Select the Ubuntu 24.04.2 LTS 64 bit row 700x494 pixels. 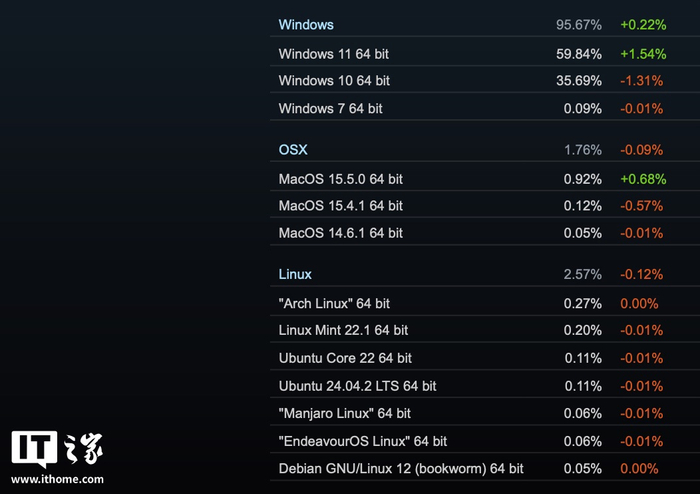[x=358, y=385]
